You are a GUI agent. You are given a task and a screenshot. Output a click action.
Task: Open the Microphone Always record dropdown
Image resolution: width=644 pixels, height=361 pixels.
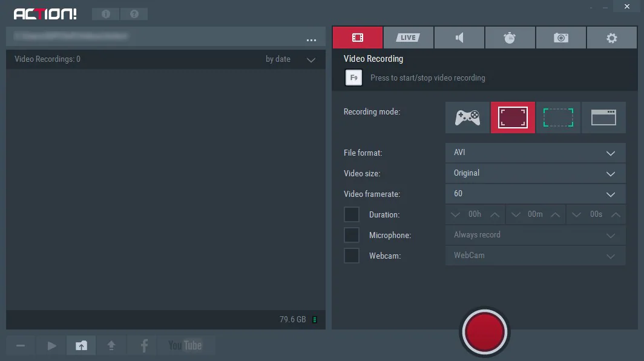coord(536,235)
